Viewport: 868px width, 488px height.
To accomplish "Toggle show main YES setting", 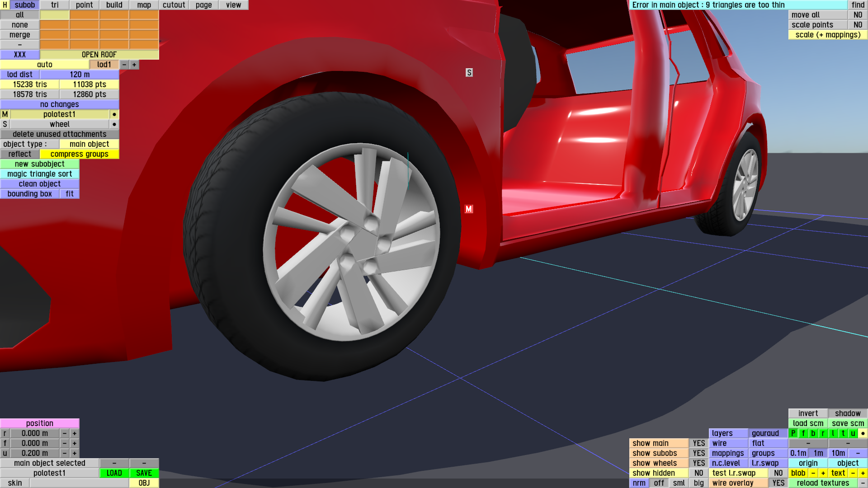I will point(698,443).
